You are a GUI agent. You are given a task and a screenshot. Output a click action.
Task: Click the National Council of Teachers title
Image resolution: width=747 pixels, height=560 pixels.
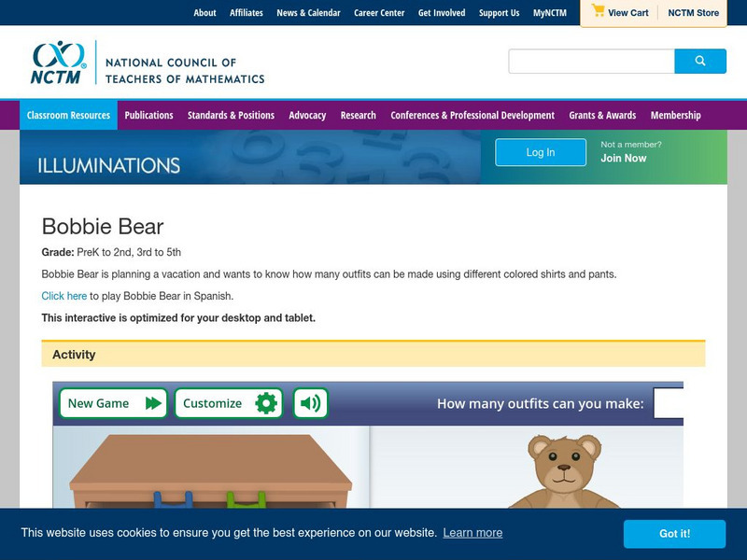pyautogui.click(x=185, y=71)
